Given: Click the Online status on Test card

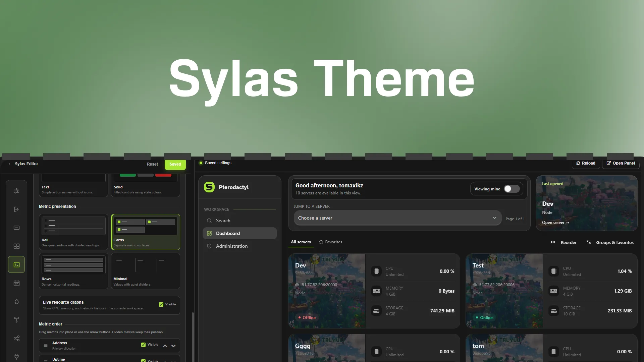Looking at the screenshot, I should coord(484,318).
